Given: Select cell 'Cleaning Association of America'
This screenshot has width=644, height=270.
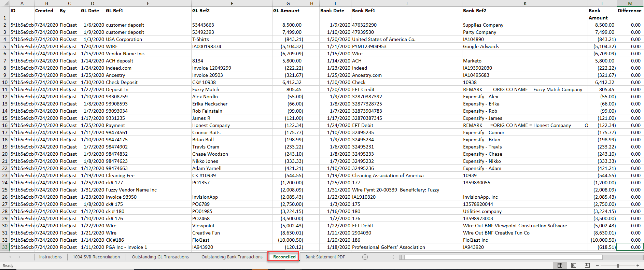Looking at the screenshot, I should click(x=407, y=175).
